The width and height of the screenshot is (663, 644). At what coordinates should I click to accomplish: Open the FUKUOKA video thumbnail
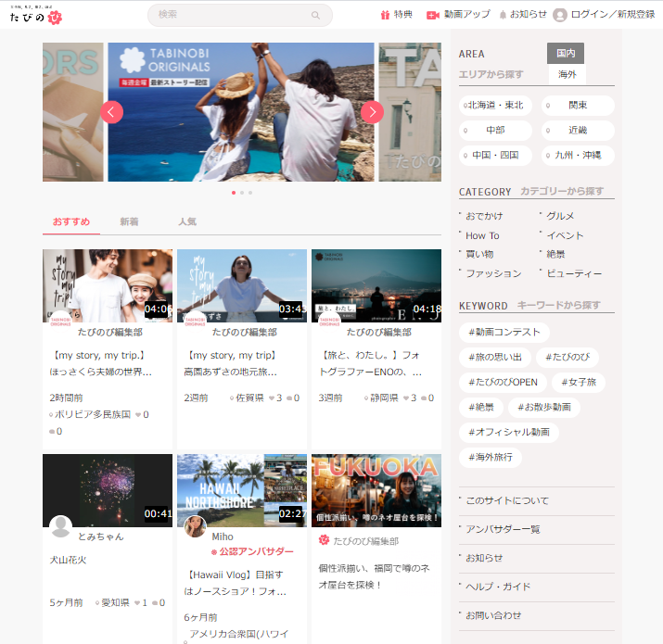376,489
